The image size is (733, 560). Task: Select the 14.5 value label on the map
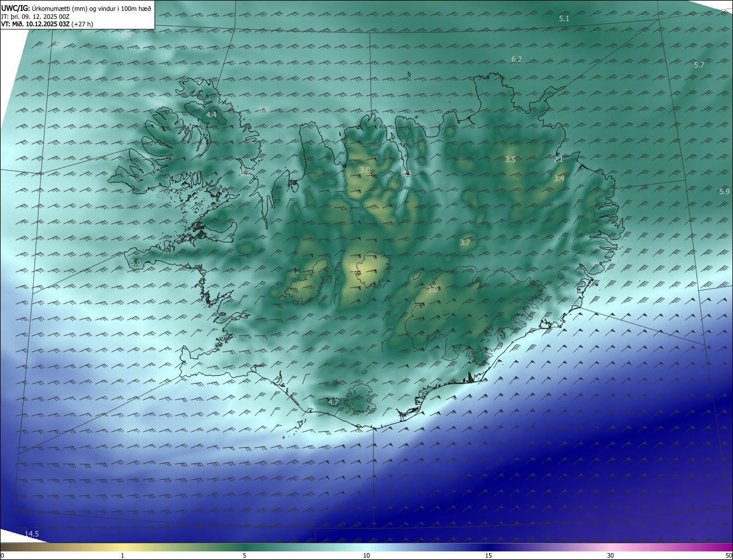[31, 534]
